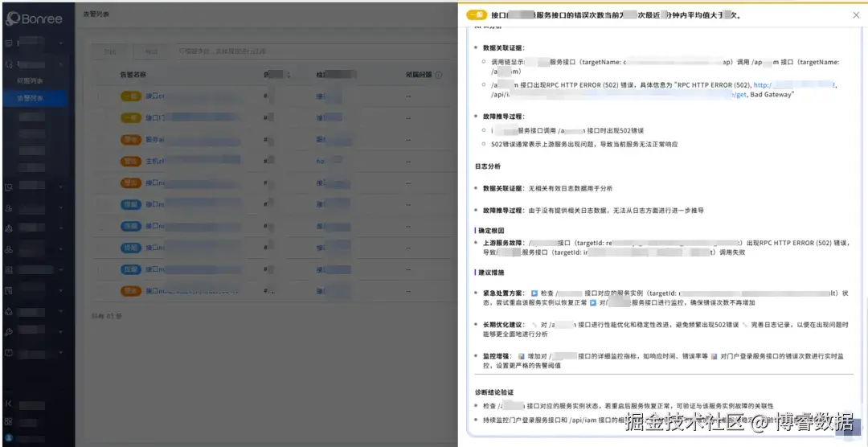Click the four-squares grid icon at sidebar bottom
Image resolution: width=868 pixels, height=447 pixels.
pyautogui.click(x=8, y=421)
